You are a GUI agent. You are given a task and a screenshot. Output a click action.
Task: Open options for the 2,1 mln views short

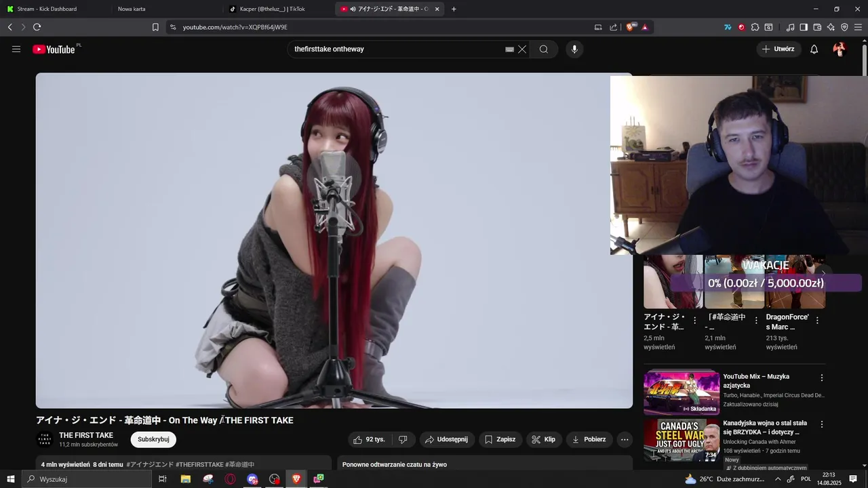click(756, 320)
